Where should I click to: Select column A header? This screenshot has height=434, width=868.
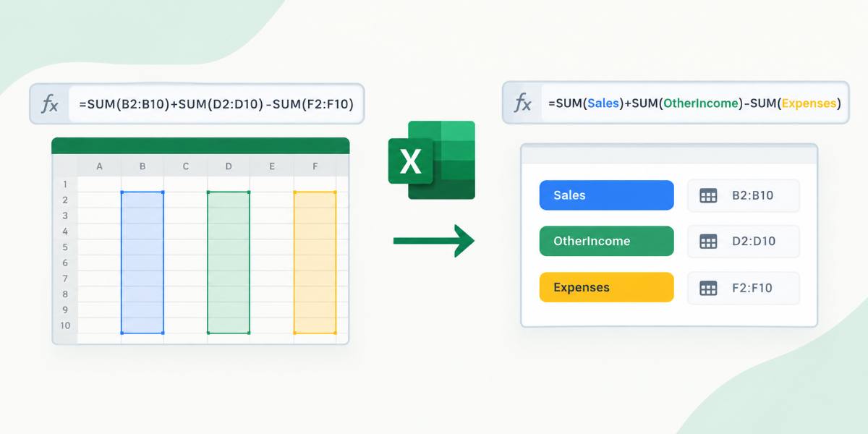tap(99, 166)
